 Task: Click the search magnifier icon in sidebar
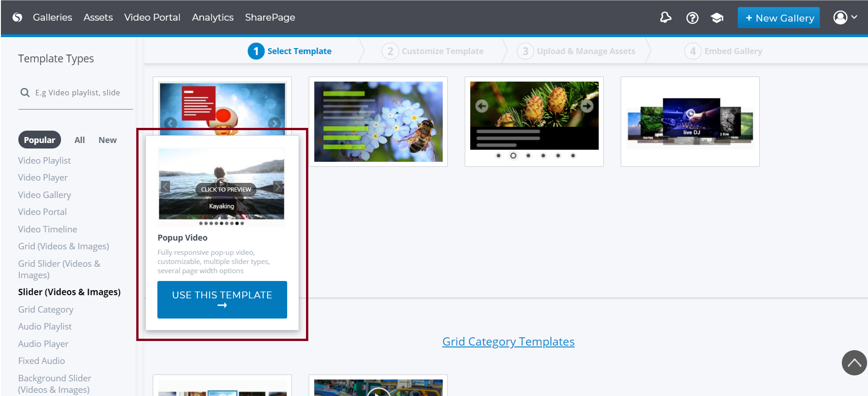pos(25,93)
